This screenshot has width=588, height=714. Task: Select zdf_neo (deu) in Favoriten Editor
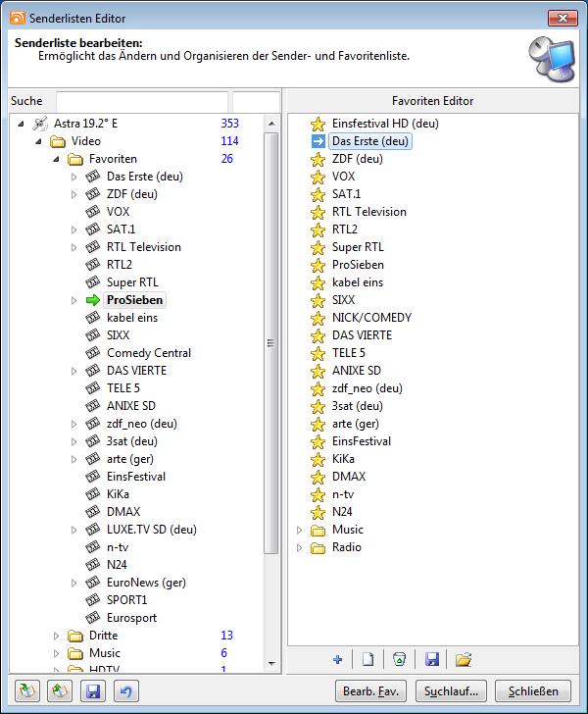point(367,388)
